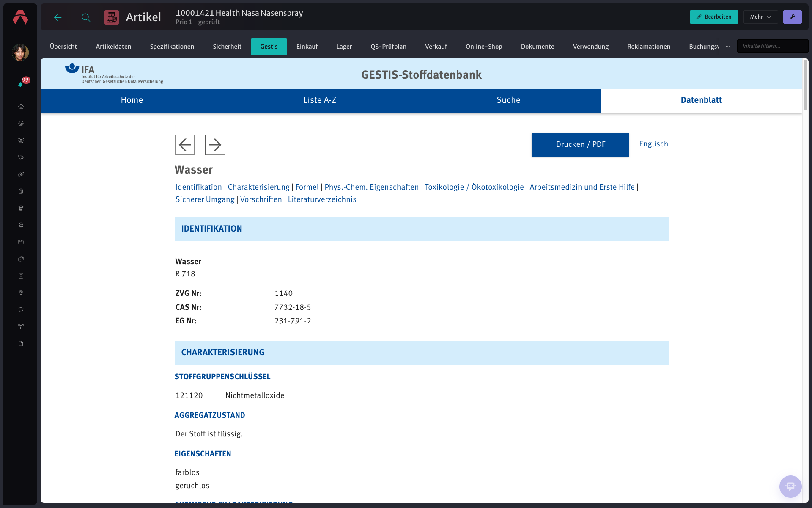This screenshot has width=812, height=508.
Task: Click the Drucken / PDF button
Action: coord(580,145)
